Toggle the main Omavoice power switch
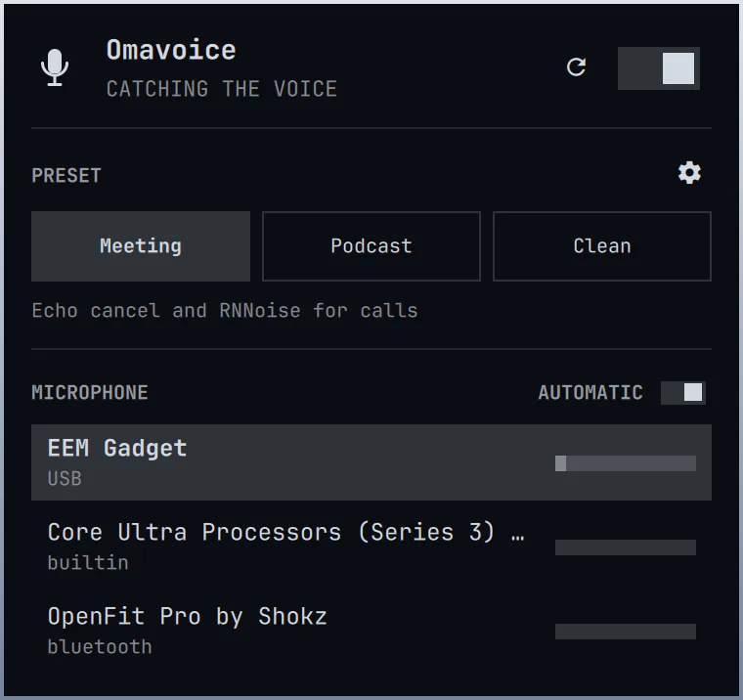Screen dimensions: 743x700 click(x=659, y=68)
